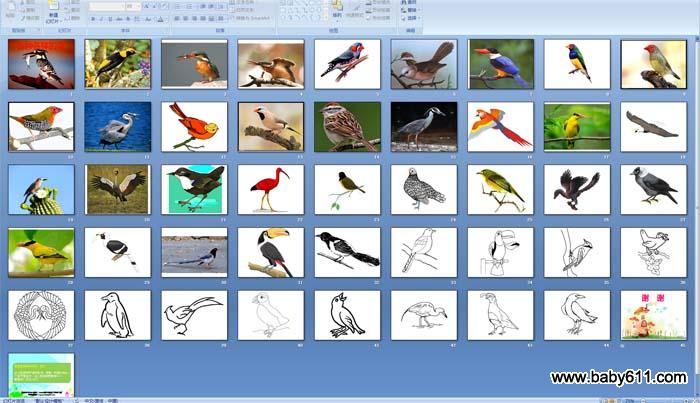The width and height of the screenshot is (700, 403).
Task: Select slide 41 bold singing bird outline
Action: pyautogui.click(x=347, y=316)
